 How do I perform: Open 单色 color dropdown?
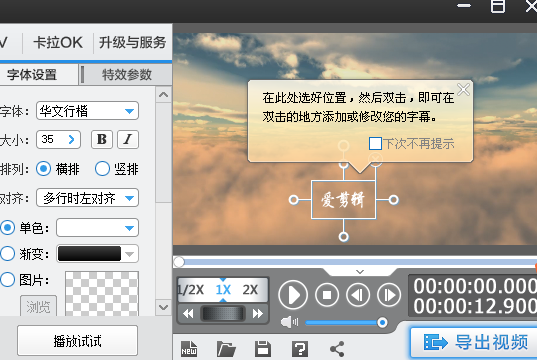pos(97,228)
